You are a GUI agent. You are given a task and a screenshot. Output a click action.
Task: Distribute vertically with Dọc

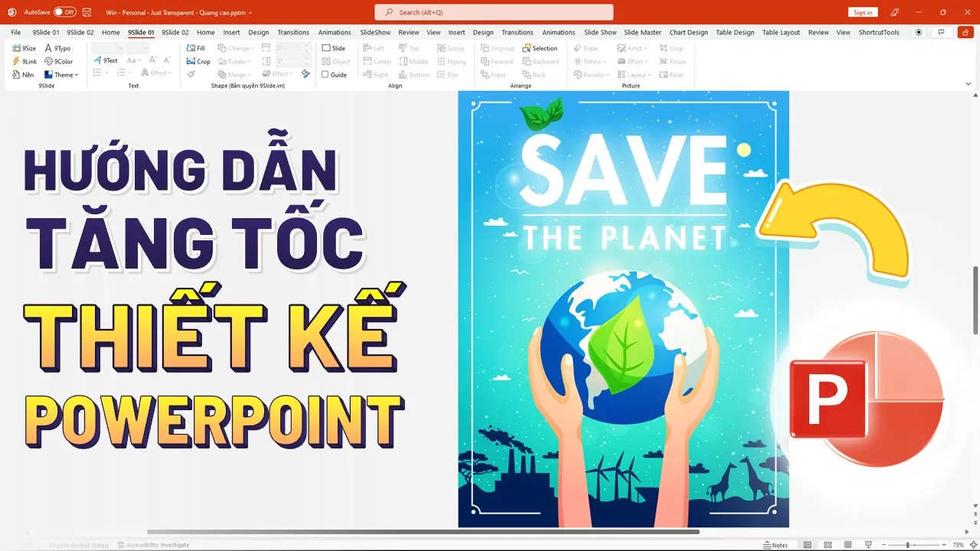tap(448, 75)
